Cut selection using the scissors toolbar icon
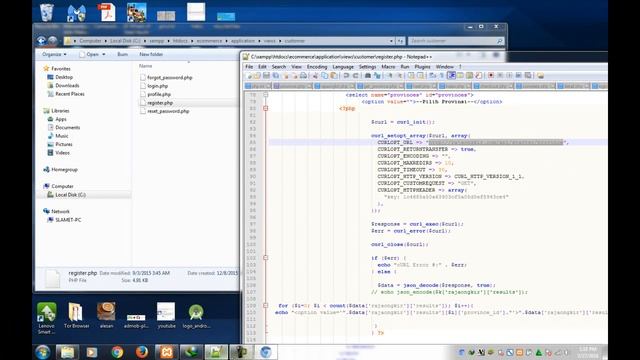This screenshot has height=360, width=640. click(x=315, y=76)
